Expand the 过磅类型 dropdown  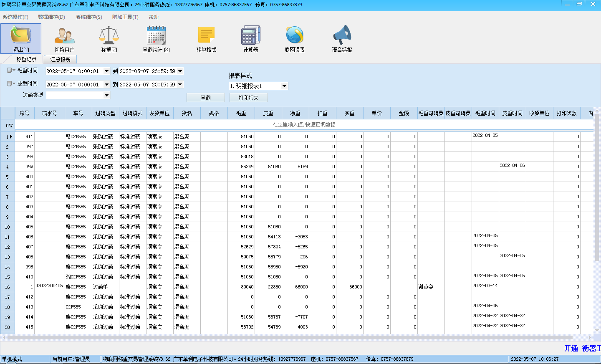106,95
